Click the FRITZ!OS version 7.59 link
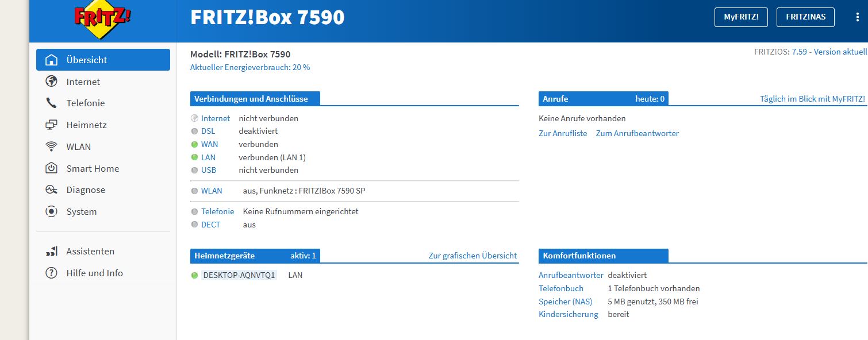 click(800, 52)
